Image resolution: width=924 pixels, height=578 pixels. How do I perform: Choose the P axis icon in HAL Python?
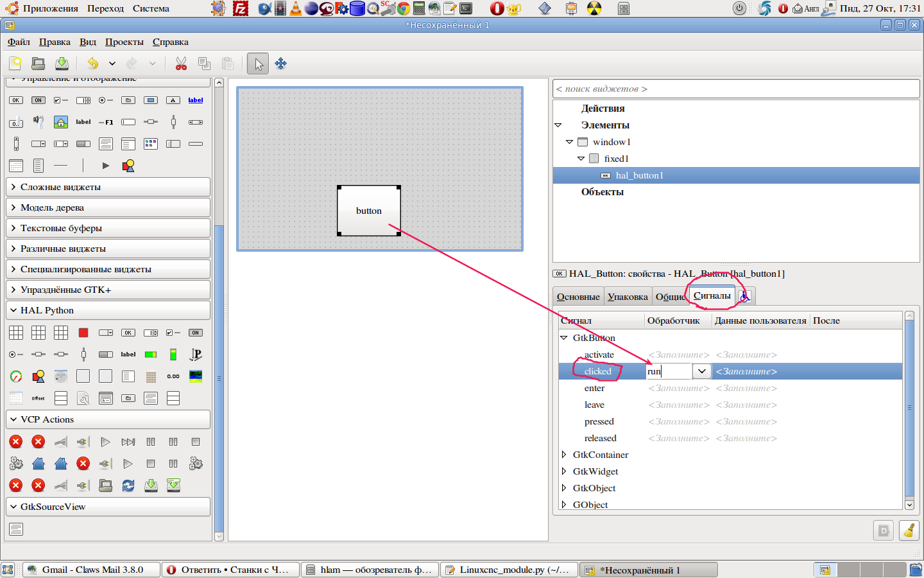[x=196, y=355]
